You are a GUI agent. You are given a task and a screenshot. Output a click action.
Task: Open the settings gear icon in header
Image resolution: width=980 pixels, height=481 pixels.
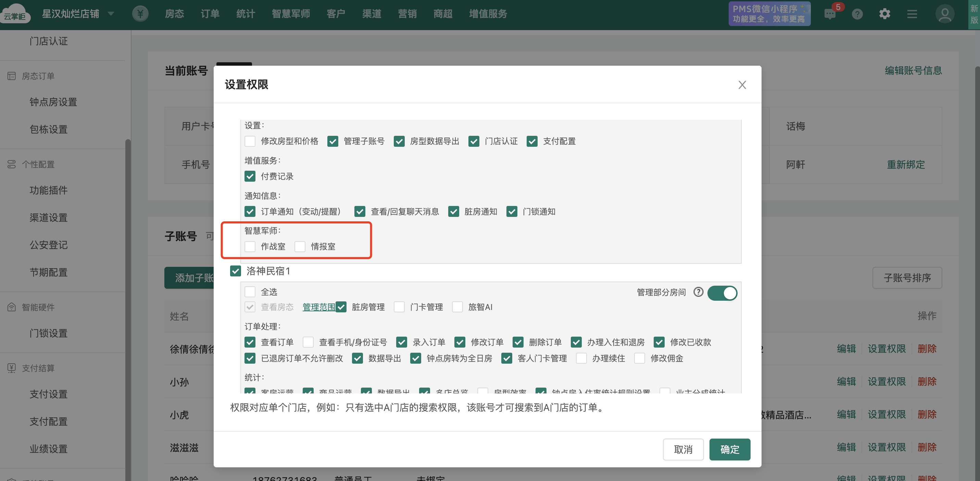(884, 14)
